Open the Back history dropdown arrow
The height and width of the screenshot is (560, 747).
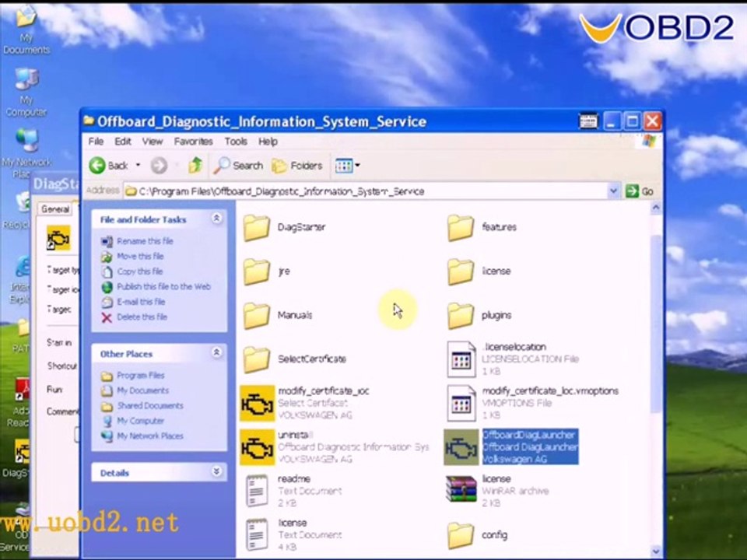click(139, 165)
